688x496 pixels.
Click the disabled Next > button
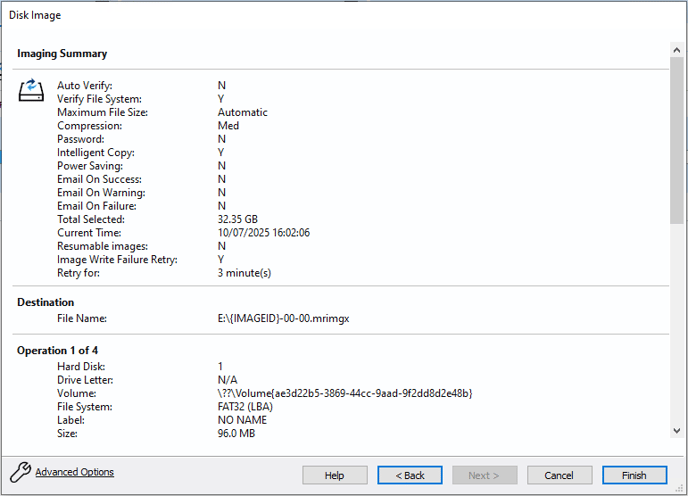484,475
